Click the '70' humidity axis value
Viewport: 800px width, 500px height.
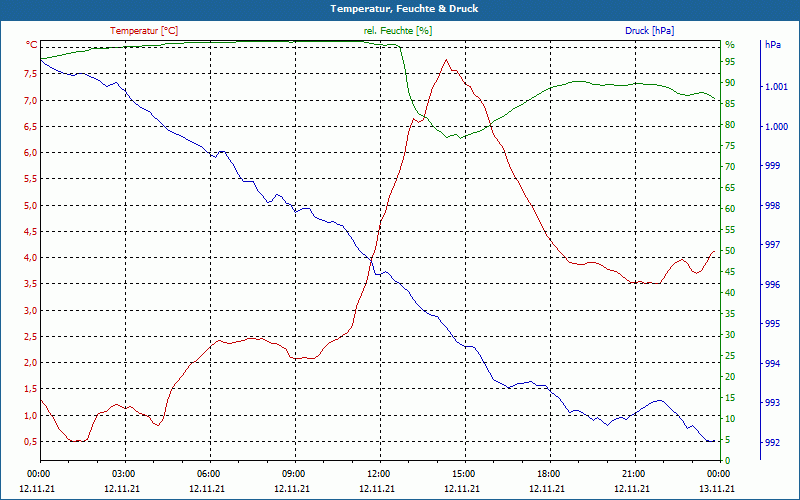tap(730, 167)
